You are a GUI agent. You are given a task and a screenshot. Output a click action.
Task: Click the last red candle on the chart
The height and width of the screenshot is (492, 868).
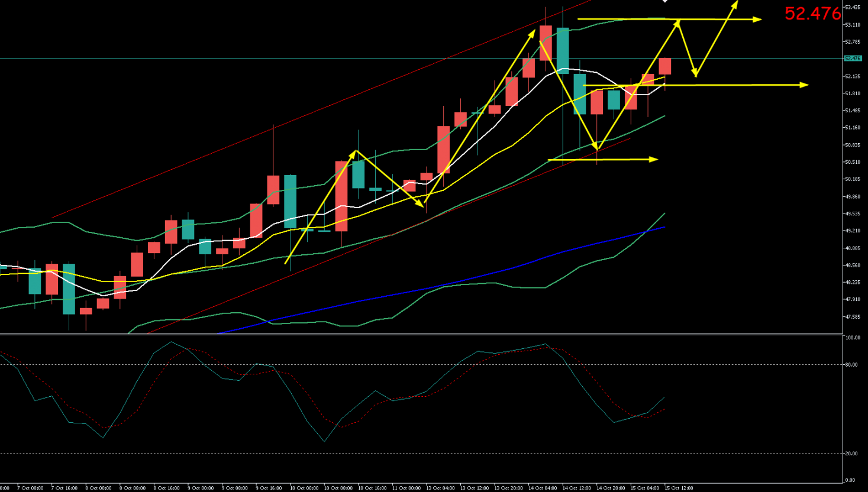click(x=665, y=66)
